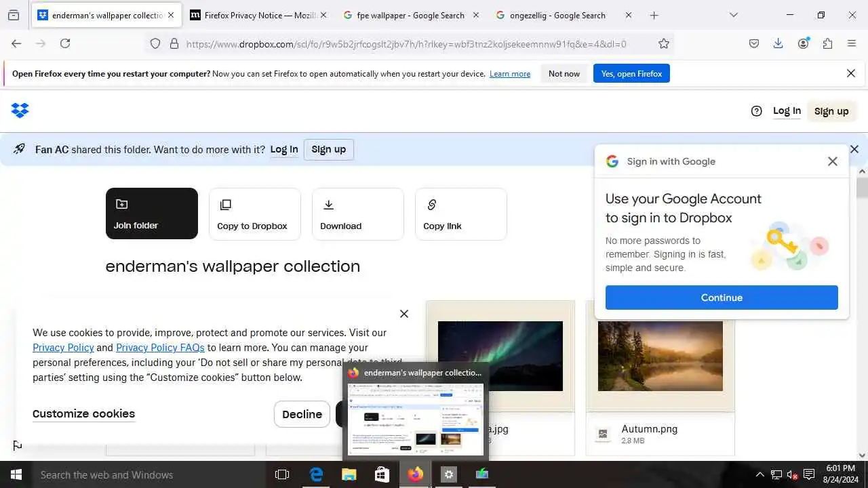Click the Autumn.png image file type icon
868x488 pixels.
coord(603,434)
